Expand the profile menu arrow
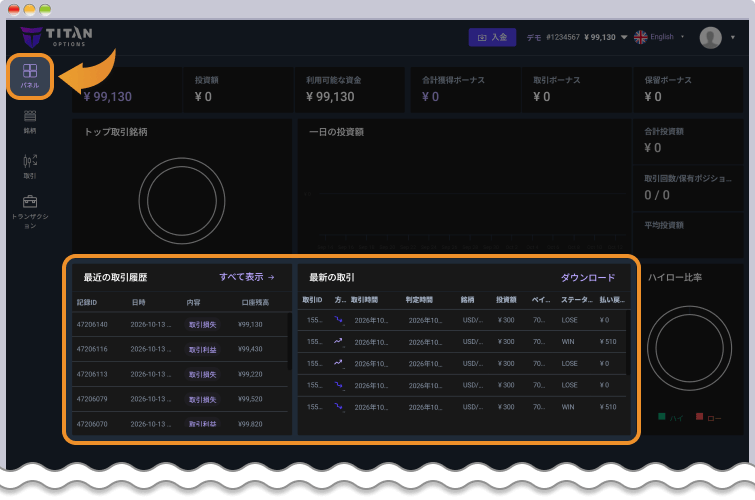The height and width of the screenshot is (500, 755). [733, 37]
